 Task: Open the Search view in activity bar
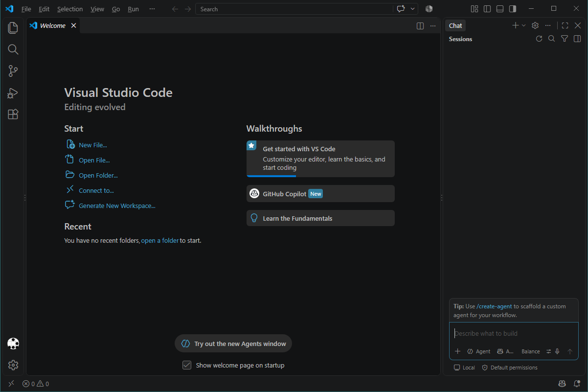[13, 49]
